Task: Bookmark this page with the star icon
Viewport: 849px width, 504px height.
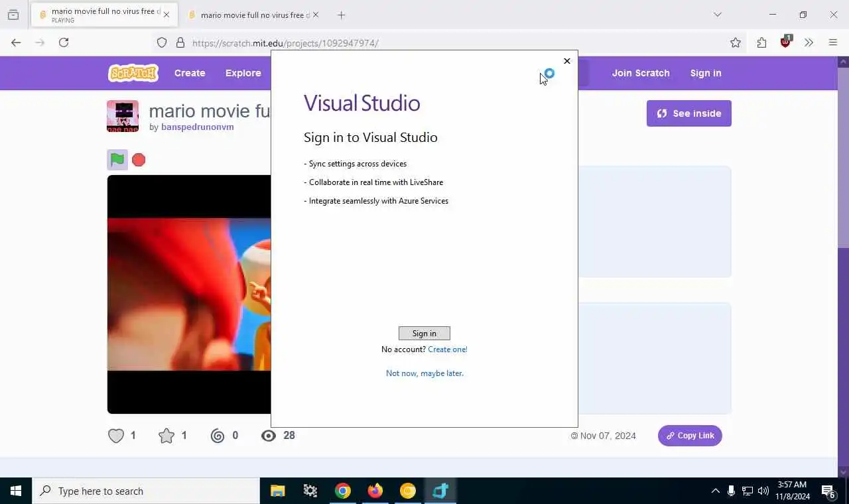Action: (736, 42)
